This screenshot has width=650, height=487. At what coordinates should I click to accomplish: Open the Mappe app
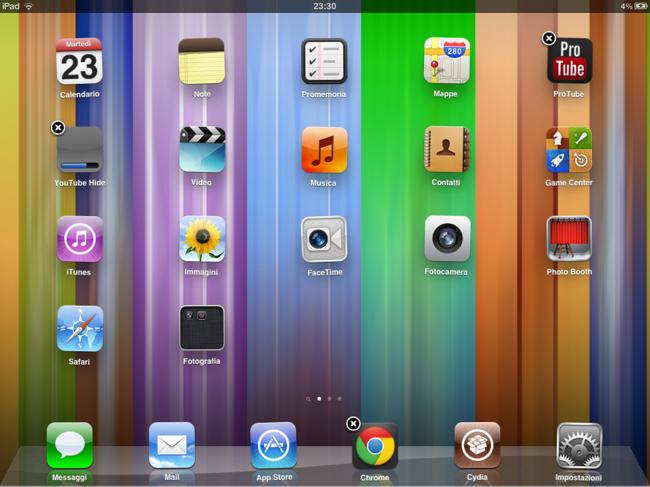(446, 61)
